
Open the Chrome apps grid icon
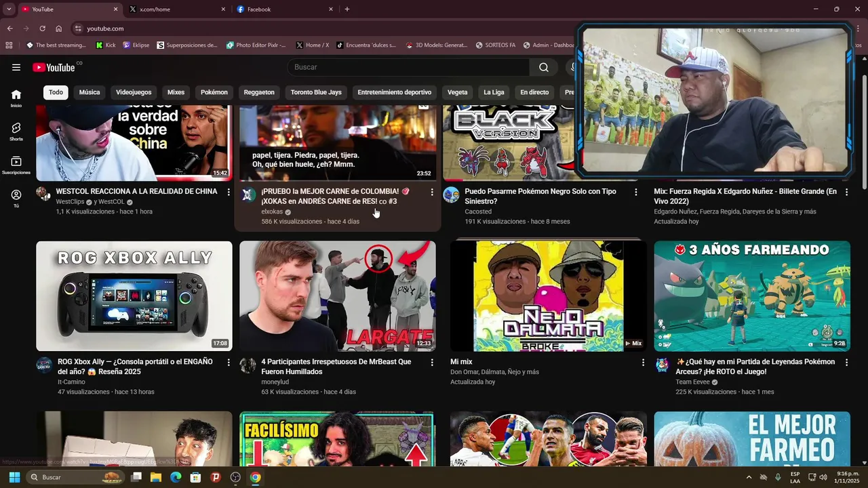[x=9, y=45]
